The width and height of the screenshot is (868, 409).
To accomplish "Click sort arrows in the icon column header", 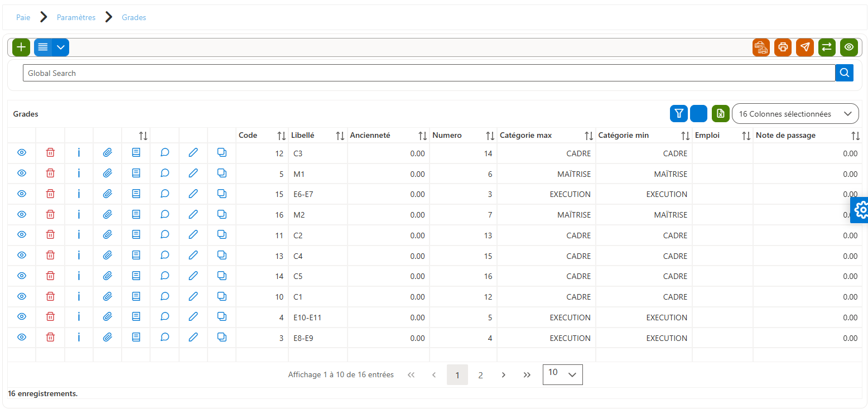I will (x=143, y=136).
